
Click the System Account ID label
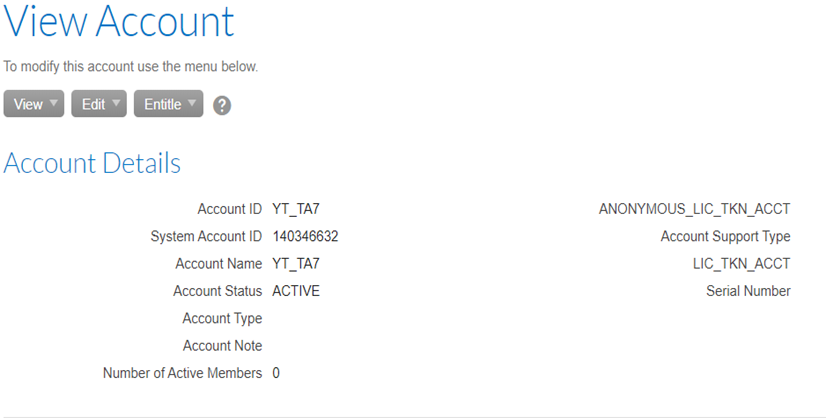point(206,236)
